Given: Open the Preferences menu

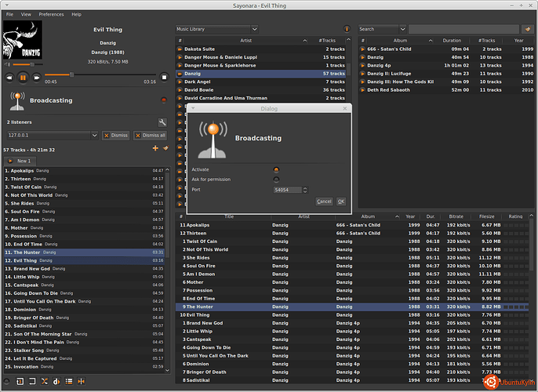Looking at the screenshot, I should (51, 14).
